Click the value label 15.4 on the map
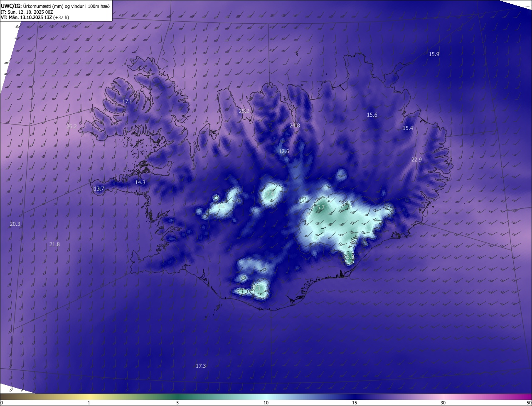 tap(408, 128)
